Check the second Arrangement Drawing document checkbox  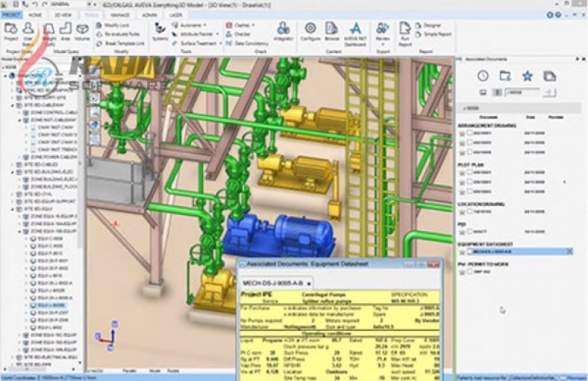coord(469,143)
